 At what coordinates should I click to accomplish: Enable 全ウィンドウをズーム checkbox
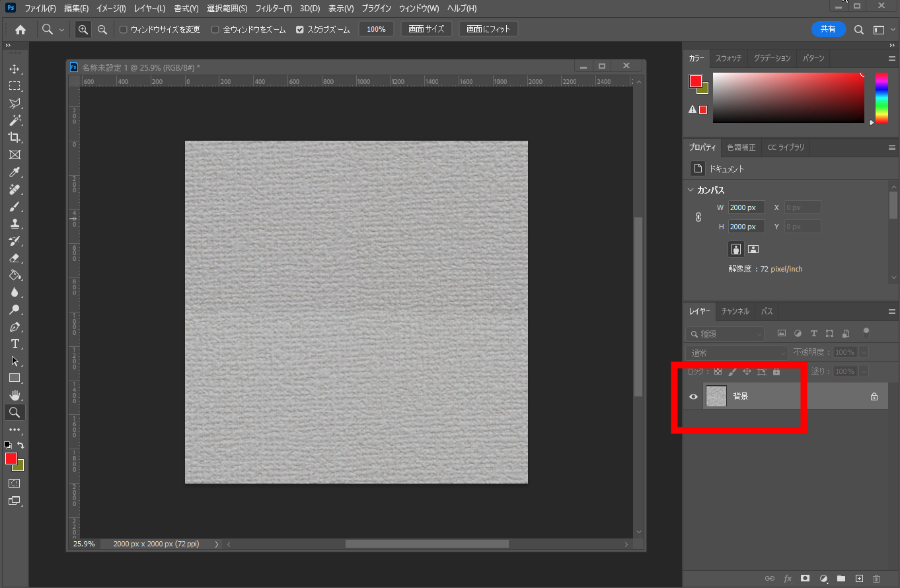click(215, 30)
